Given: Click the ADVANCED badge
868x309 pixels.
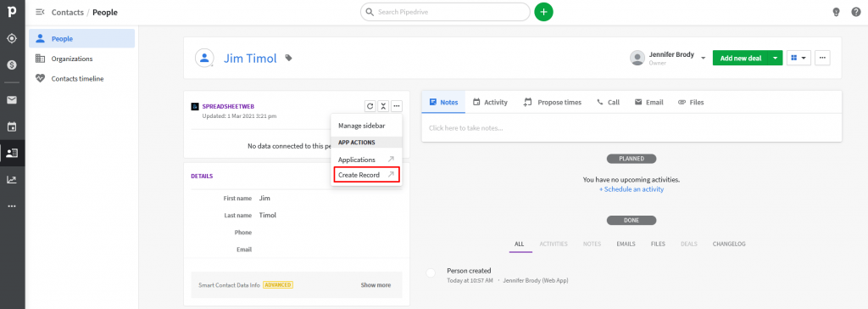Looking at the screenshot, I should point(278,285).
